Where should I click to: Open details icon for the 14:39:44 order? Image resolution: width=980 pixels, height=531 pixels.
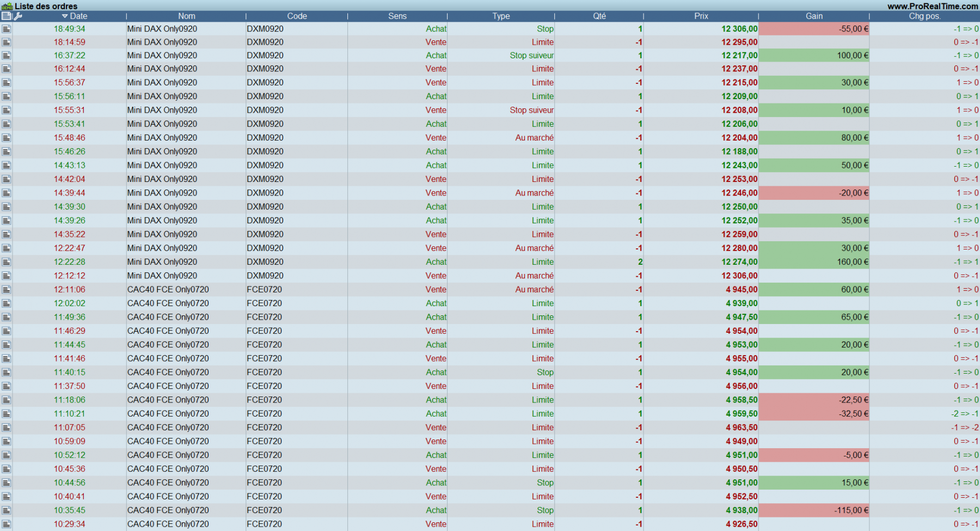(x=7, y=193)
